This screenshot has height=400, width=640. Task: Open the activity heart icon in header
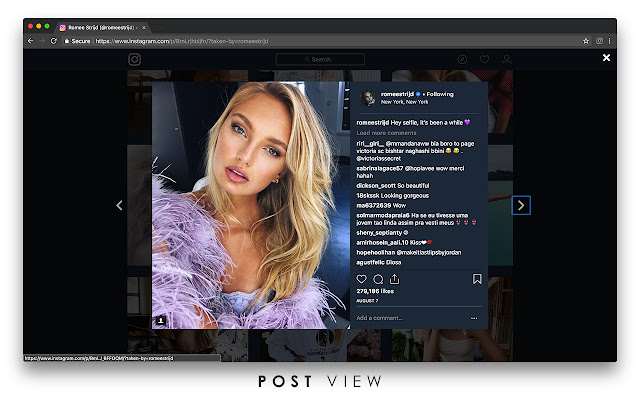(x=484, y=60)
